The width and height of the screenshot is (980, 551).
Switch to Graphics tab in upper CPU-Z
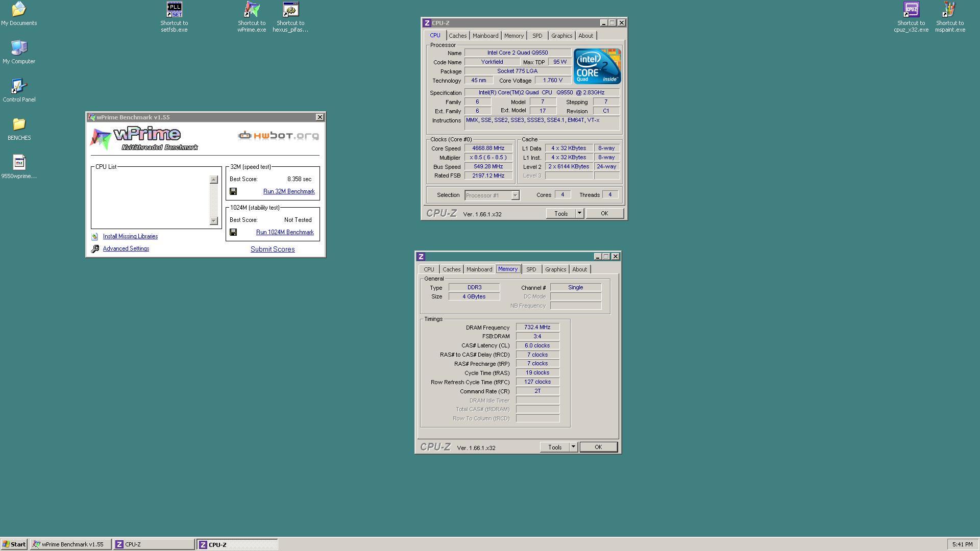pos(561,36)
